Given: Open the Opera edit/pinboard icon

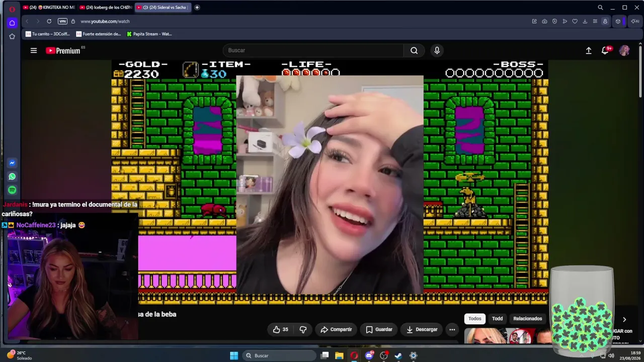Looking at the screenshot, I should (x=534, y=21).
